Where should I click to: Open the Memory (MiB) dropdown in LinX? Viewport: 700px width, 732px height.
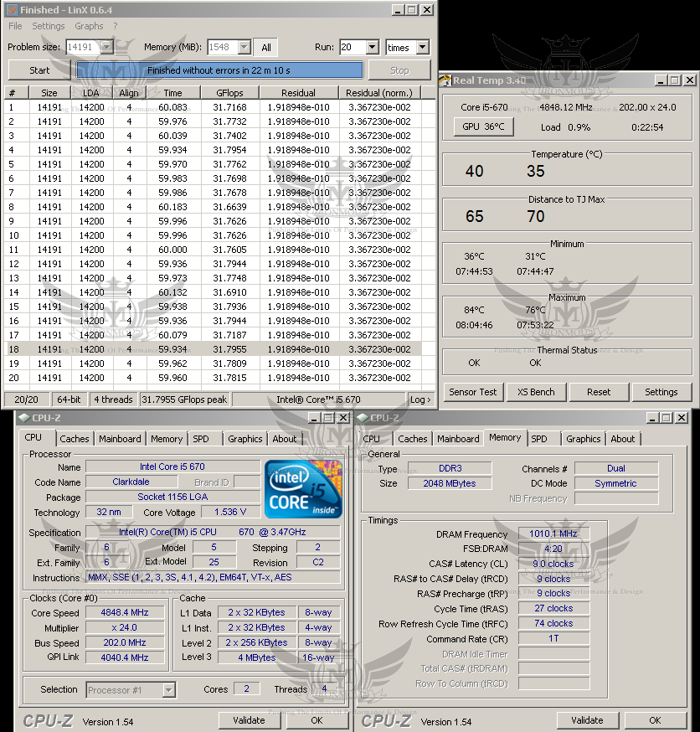244,47
